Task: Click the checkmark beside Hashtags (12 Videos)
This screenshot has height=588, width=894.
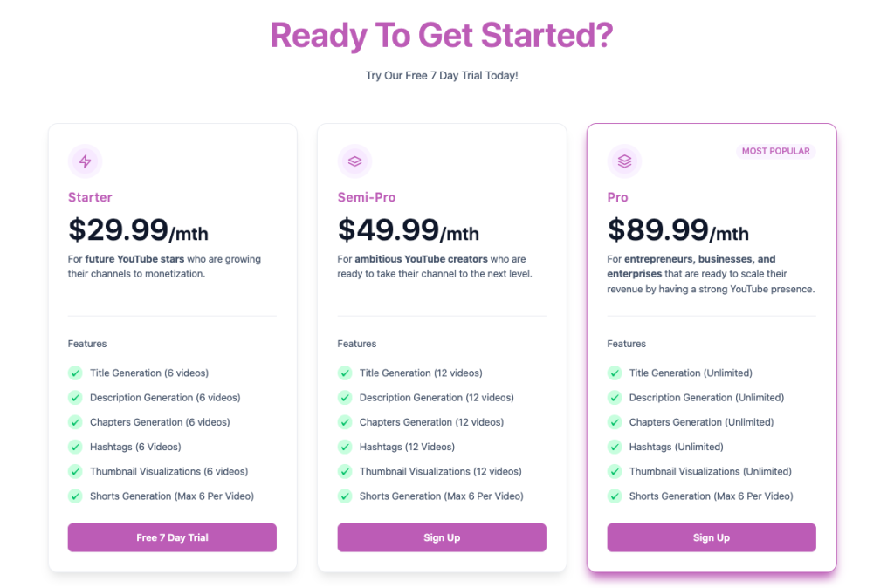Action: click(345, 447)
